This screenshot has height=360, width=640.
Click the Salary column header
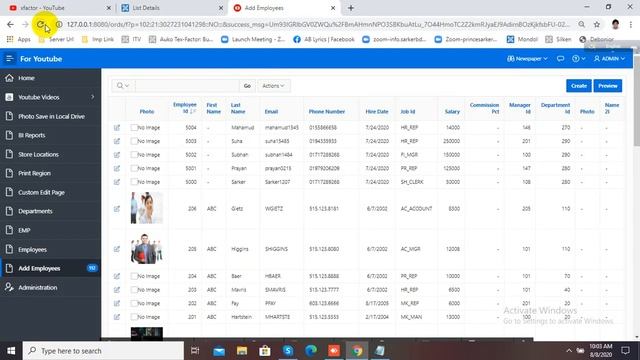pos(452,111)
